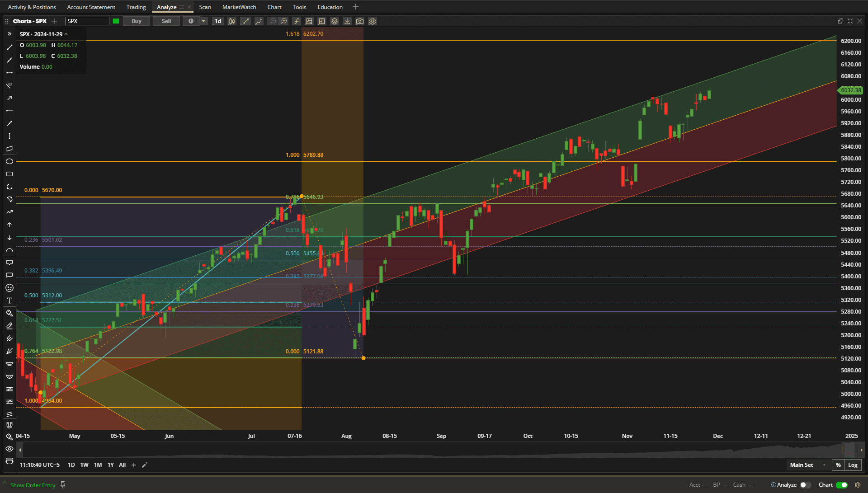Set time range to 1W
This screenshot has width=868, height=493.
(x=84, y=465)
